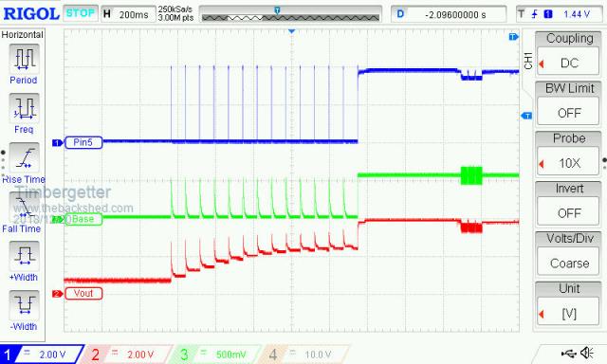
Task: Select channel 1 2.00 V tab
Action: pyautogui.click(x=42, y=355)
